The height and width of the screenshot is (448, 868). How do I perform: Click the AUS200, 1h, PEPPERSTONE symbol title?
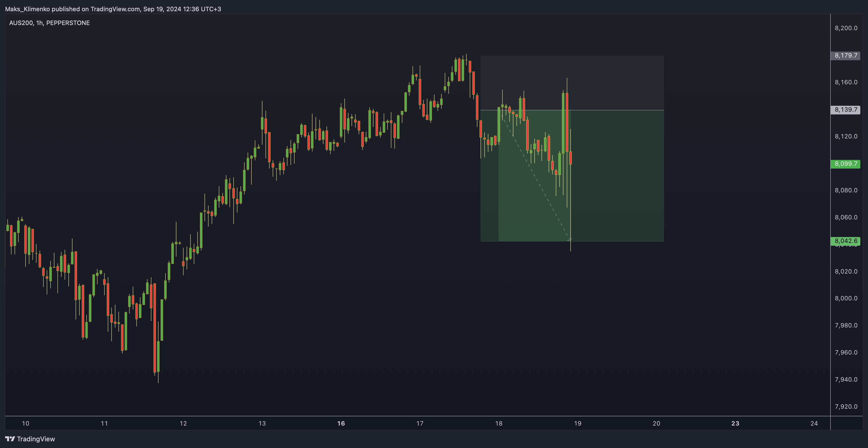49,23
